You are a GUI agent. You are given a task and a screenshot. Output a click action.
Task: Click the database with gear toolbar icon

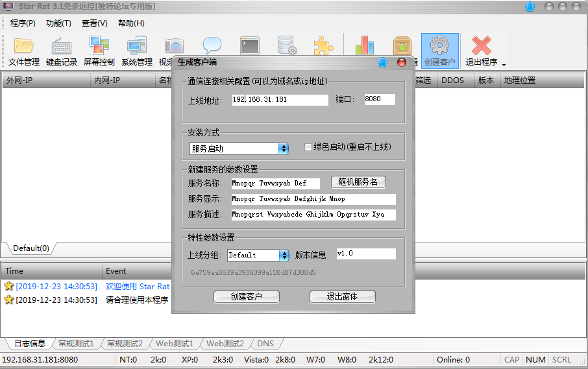(288, 45)
